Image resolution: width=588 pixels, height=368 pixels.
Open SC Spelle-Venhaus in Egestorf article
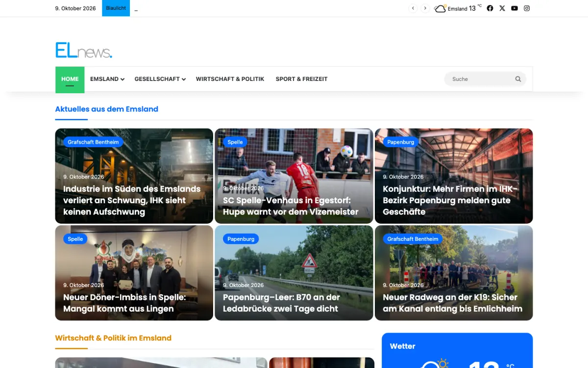(291, 206)
